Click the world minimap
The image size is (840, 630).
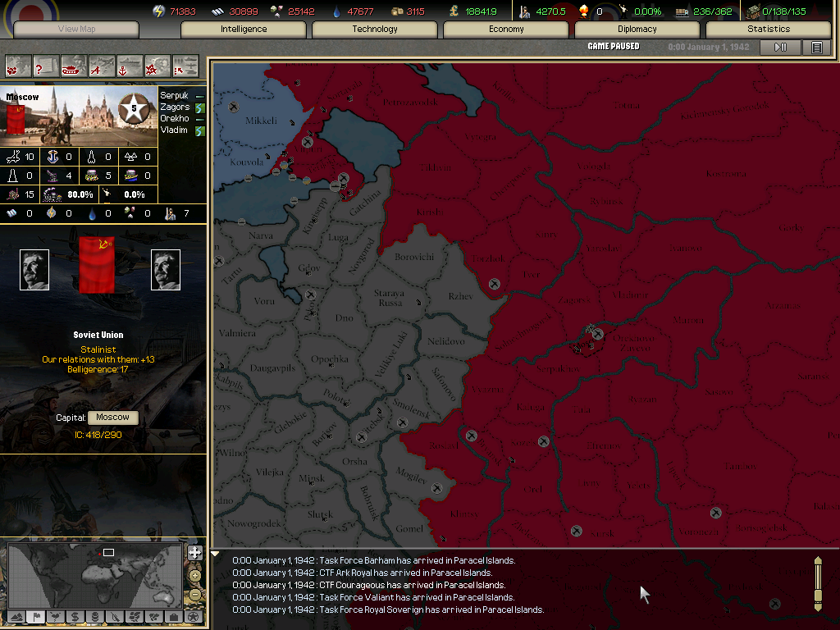[x=95, y=575]
